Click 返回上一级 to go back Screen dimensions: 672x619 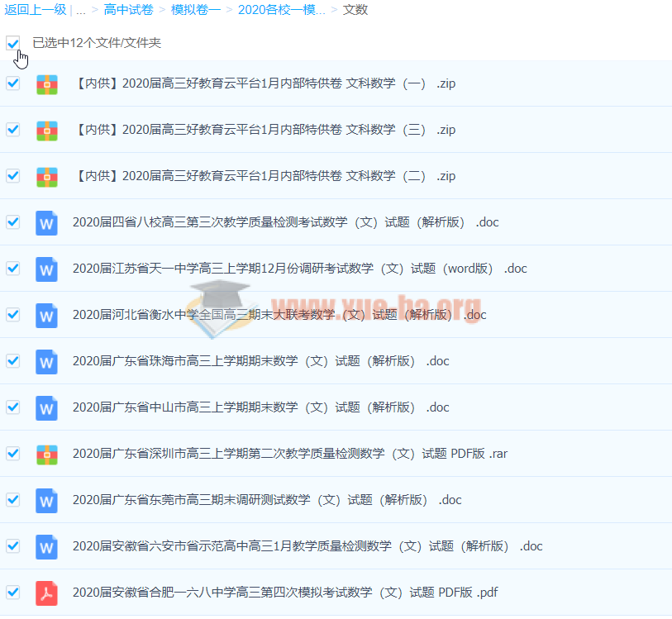34,10
